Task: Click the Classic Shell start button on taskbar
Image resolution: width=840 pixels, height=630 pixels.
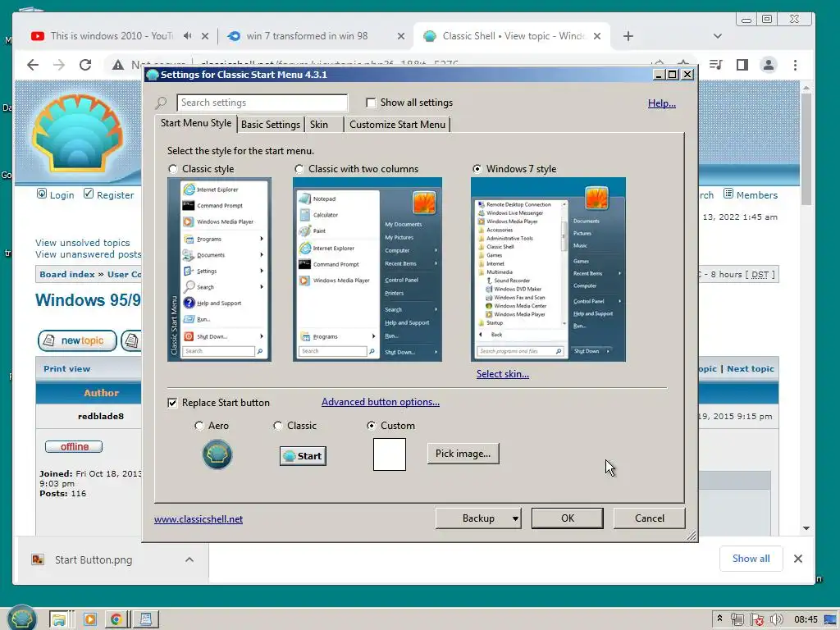Action: pos(21,619)
